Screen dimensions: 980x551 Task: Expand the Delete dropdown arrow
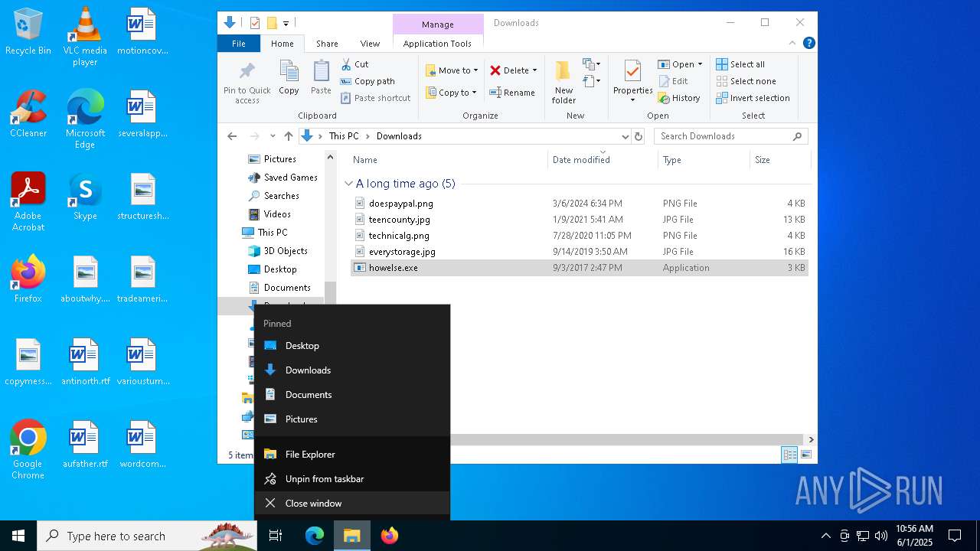[534, 70]
